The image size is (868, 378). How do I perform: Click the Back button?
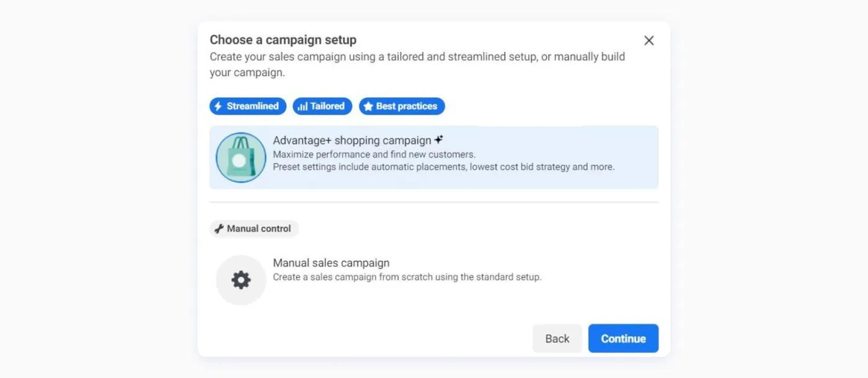[556, 338]
